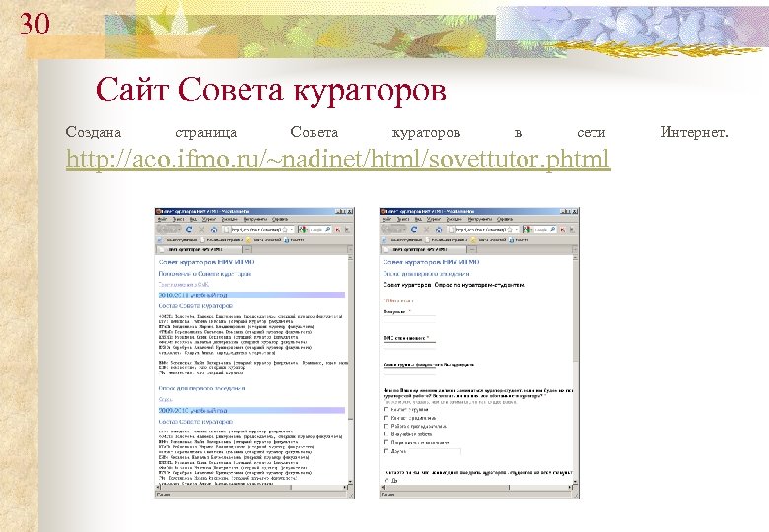Tick the second checkbox, the one above 'Работа с преподавателями'
This screenshot has width=769, height=532.
click(386, 418)
